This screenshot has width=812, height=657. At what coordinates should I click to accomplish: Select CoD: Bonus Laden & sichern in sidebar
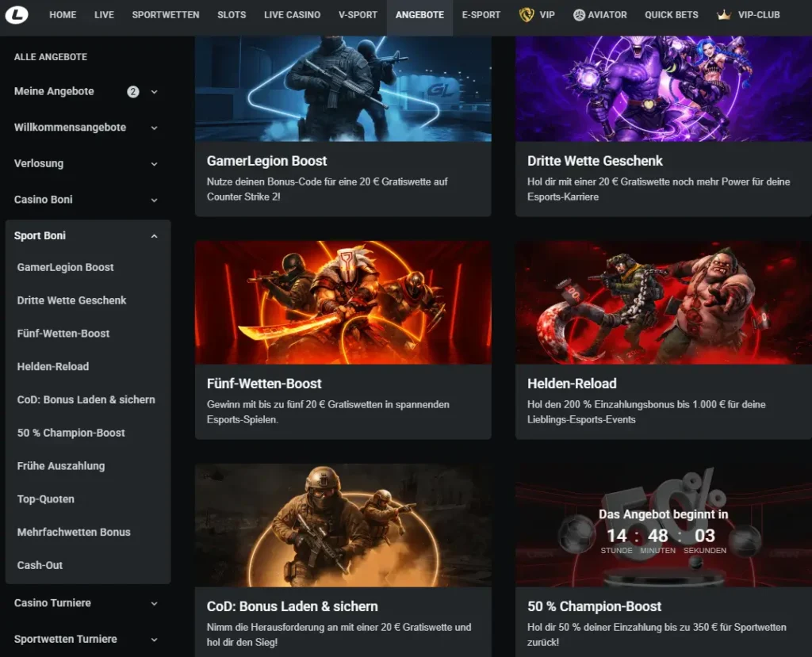coord(86,399)
